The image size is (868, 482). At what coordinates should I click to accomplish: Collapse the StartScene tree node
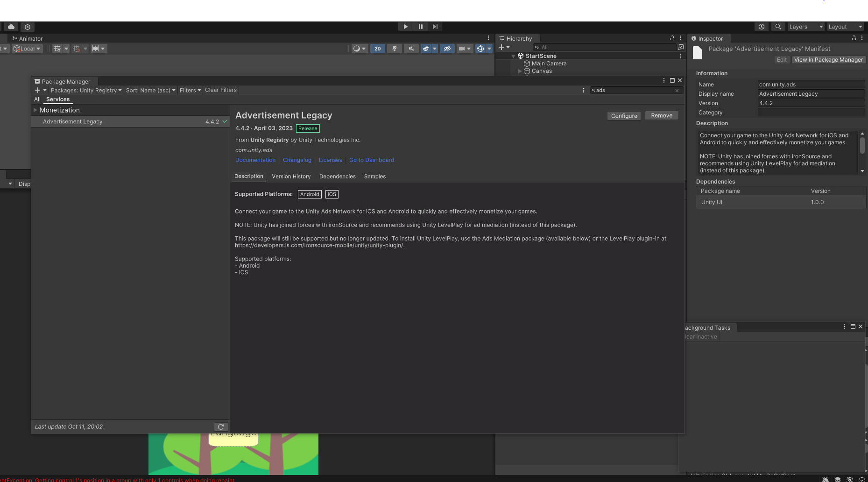pyautogui.click(x=514, y=56)
